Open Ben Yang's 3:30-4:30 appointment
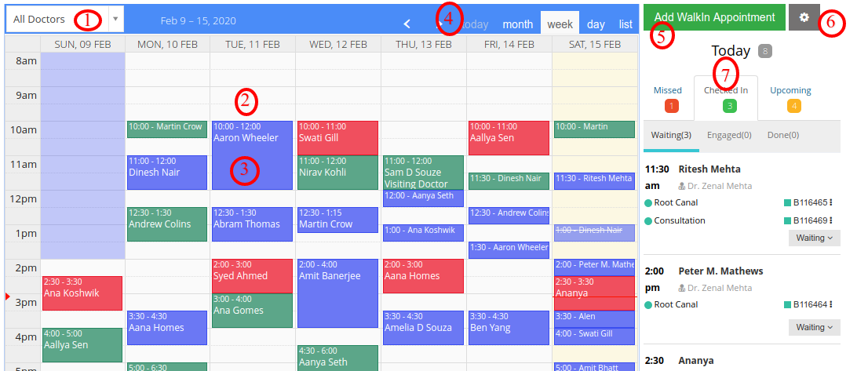This screenshot has height=371, width=868. coord(509,327)
